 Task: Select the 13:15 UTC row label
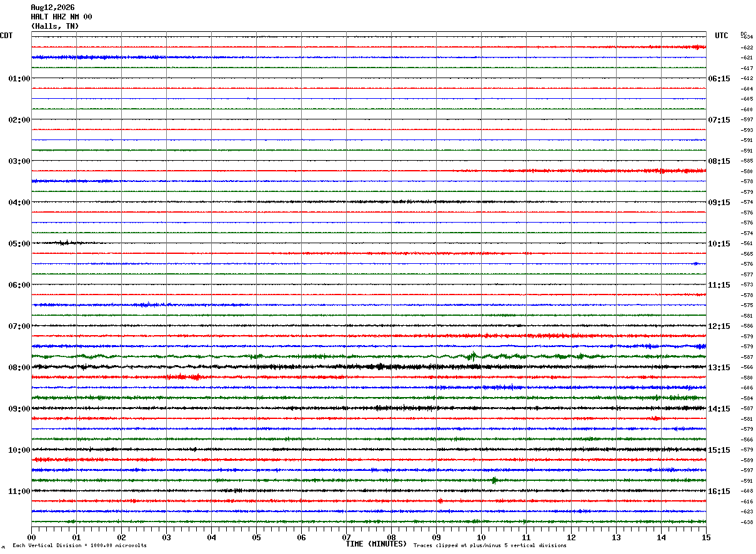pyautogui.click(x=719, y=367)
